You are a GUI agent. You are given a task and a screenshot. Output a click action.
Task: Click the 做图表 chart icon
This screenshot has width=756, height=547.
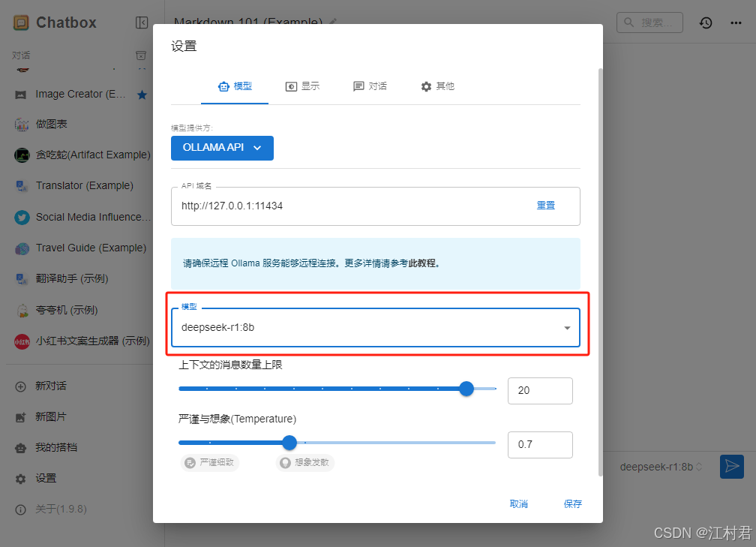click(22, 125)
